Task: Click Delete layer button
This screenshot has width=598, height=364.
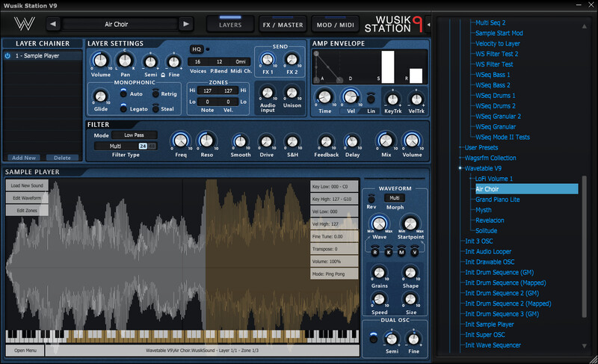Action: point(62,158)
